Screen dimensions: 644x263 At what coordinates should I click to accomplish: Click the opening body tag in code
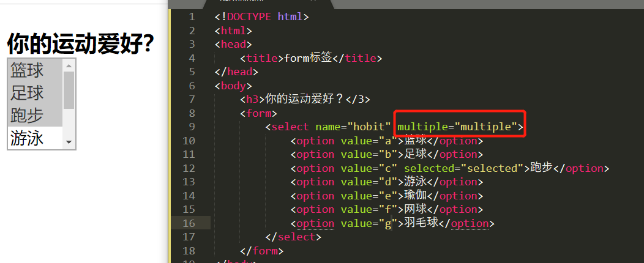233,86
